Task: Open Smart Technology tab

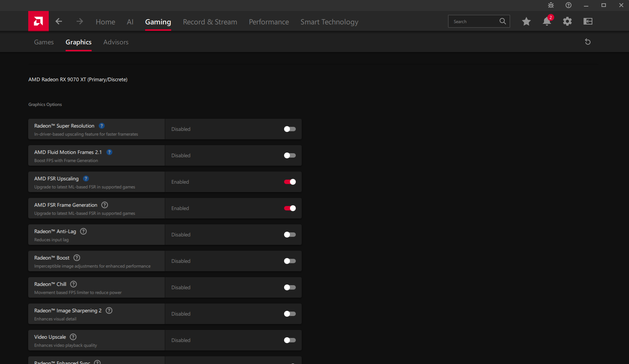Action: [x=330, y=22]
